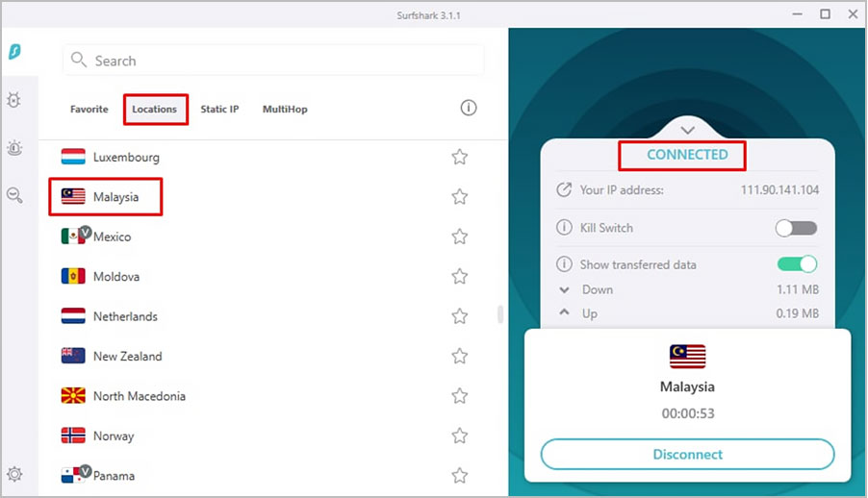Favorite Luxembourg using its star icon

pyautogui.click(x=460, y=157)
